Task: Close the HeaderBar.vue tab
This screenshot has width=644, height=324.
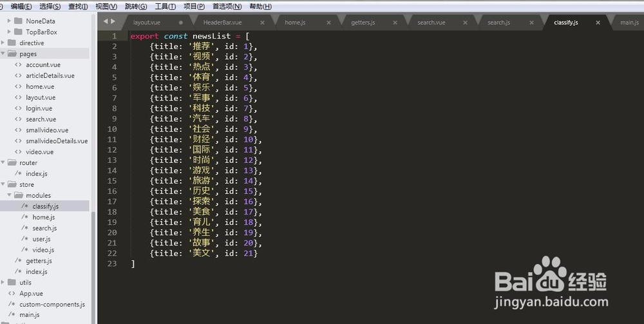Action: tap(263, 23)
